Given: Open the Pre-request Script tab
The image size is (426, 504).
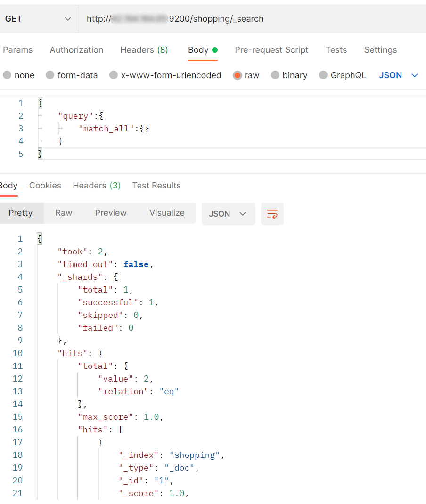Looking at the screenshot, I should [x=271, y=50].
